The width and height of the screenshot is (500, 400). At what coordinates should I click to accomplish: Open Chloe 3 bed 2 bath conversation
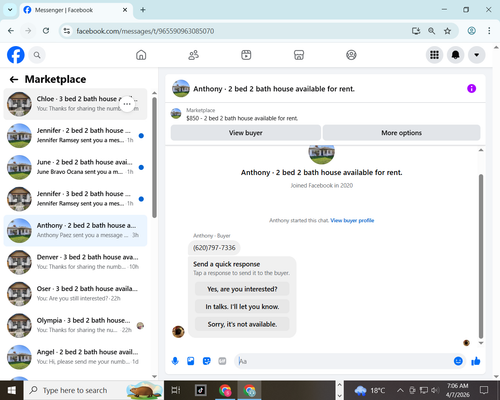[75, 104]
